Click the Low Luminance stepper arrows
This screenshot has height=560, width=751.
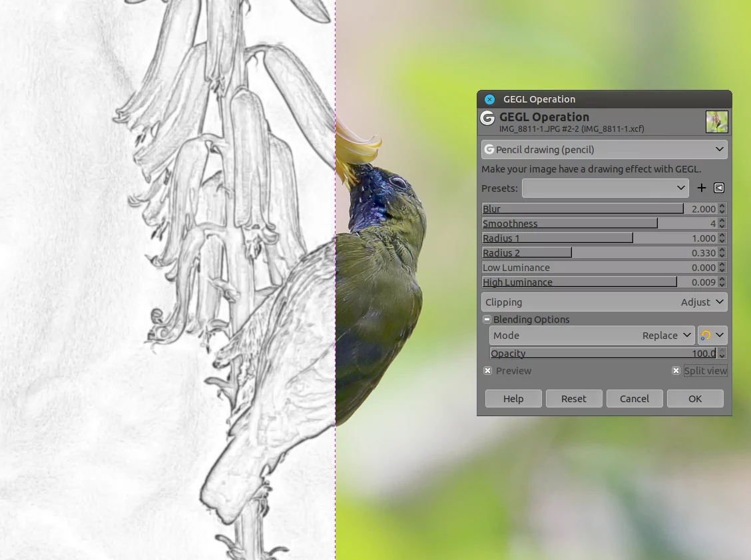(x=722, y=268)
